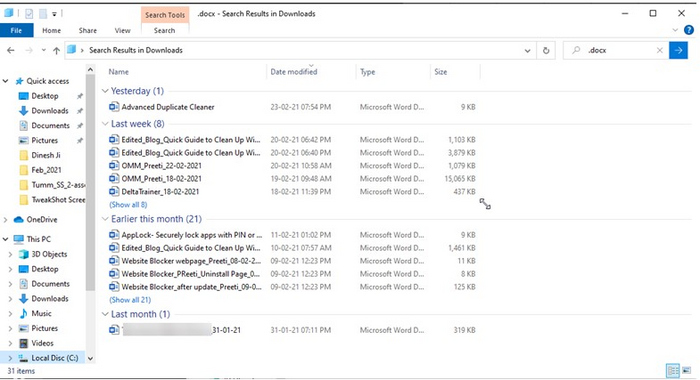
Task: Select Local Disc (C:) drive
Action: point(54,358)
